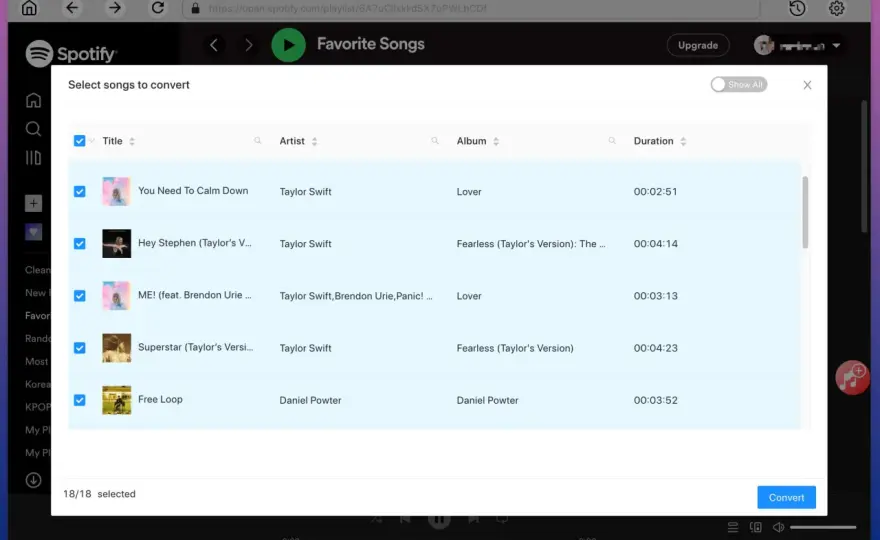Open the user account dropdown arrow
Viewport: 880px width, 540px height.
click(836, 45)
